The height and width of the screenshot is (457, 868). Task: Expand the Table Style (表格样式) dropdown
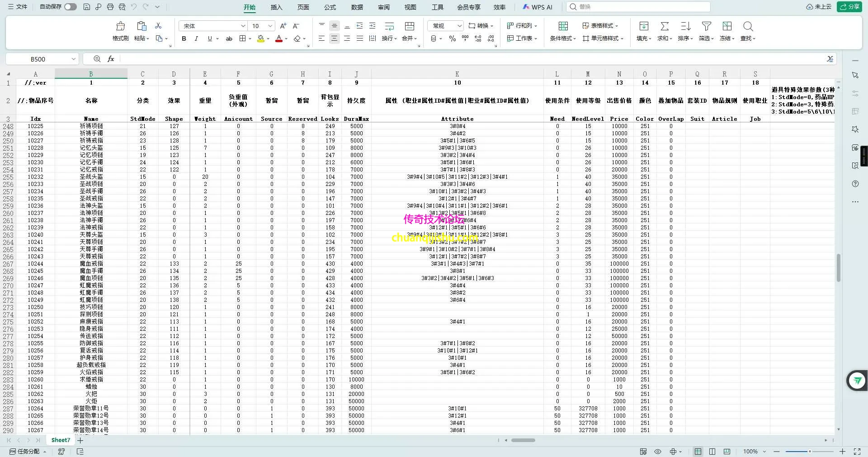pos(617,26)
